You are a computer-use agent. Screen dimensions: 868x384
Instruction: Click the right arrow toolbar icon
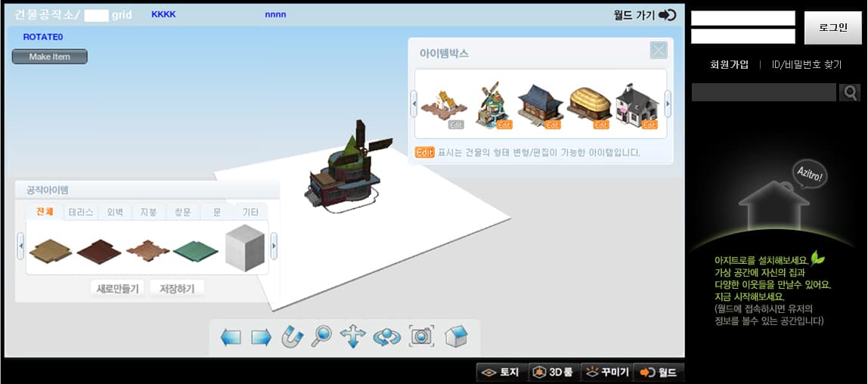point(261,337)
